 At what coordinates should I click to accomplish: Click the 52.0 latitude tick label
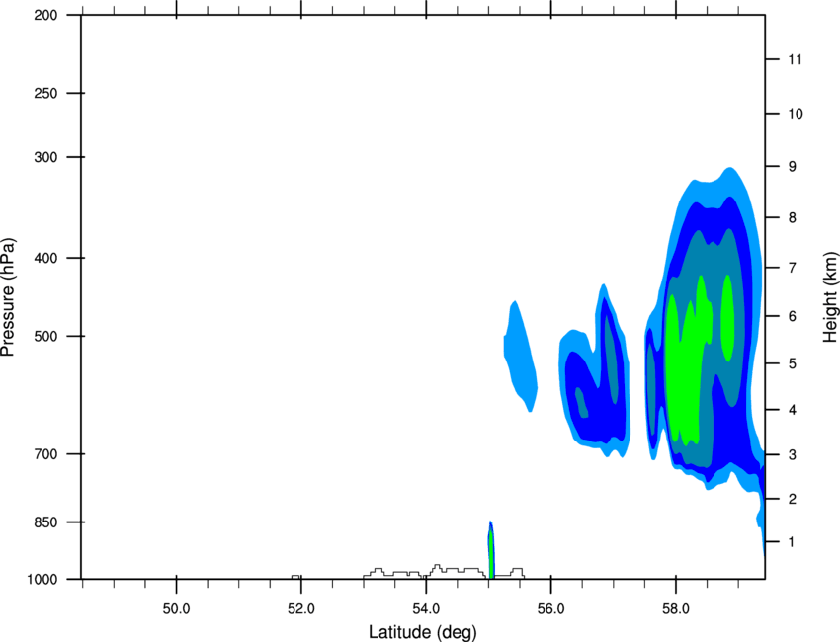(301, 608)
